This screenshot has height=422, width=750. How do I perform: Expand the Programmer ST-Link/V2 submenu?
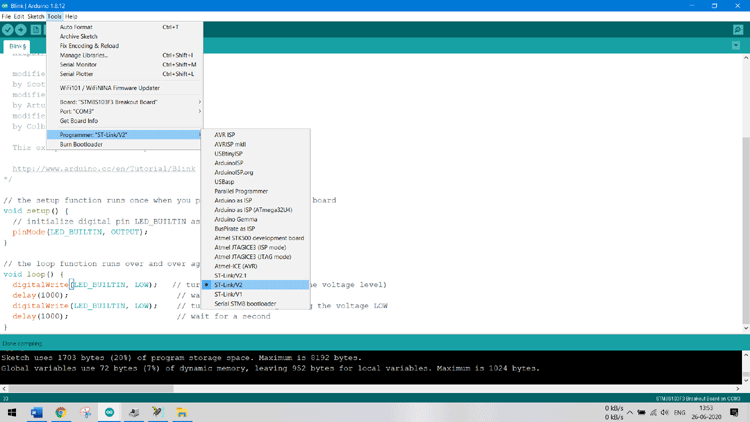pyautogui.click(x=124, y=135)
